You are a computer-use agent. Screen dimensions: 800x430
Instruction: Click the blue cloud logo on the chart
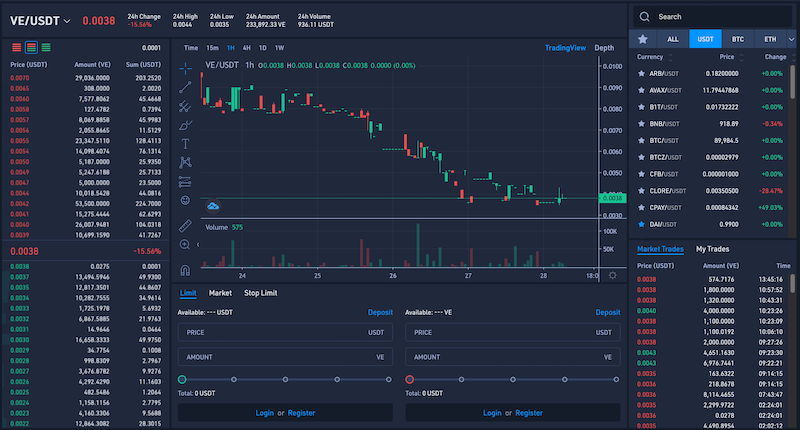213,206
